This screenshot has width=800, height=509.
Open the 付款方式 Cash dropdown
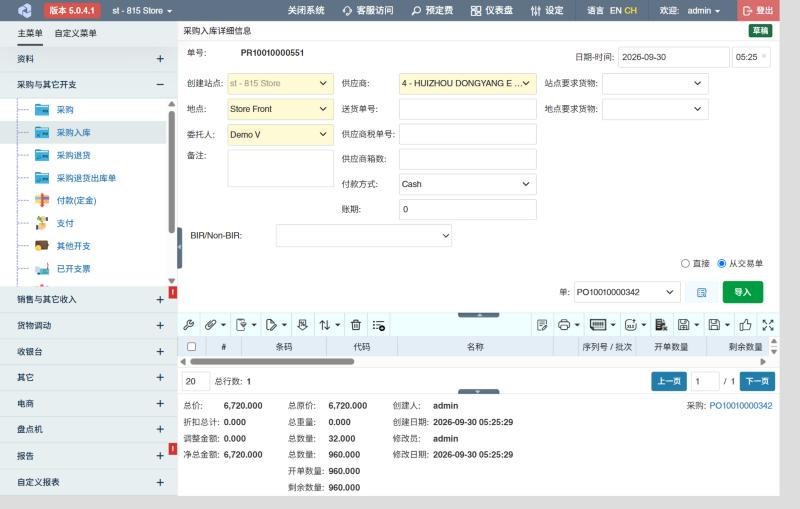[467, 184]
